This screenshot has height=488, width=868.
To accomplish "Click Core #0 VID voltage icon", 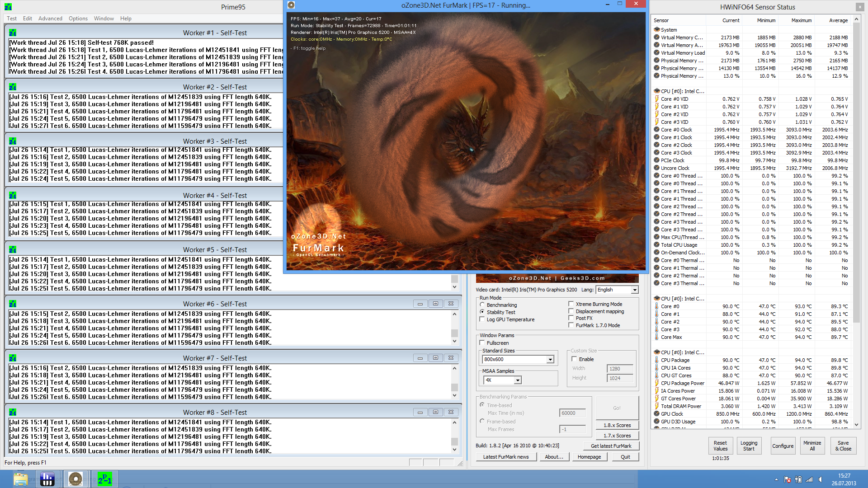I will (656, 99).
